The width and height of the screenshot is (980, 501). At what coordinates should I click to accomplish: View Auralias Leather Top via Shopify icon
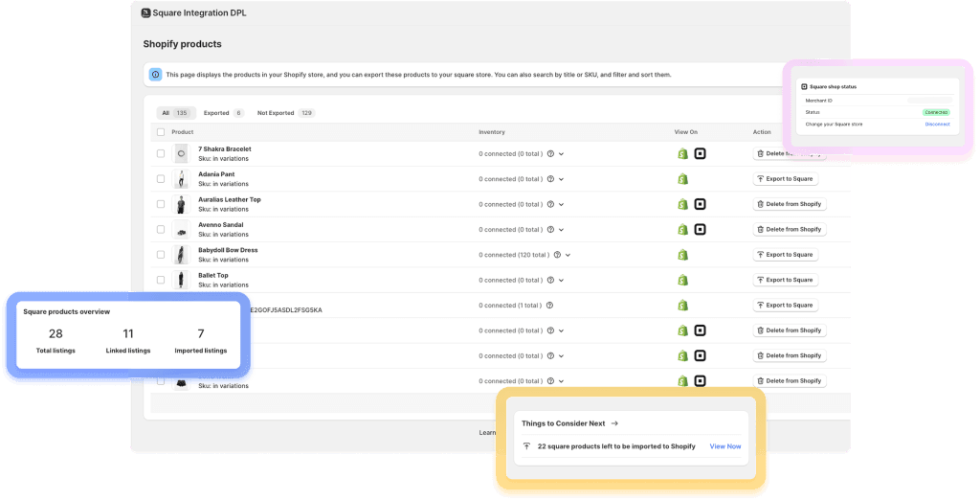pos(683,205)
